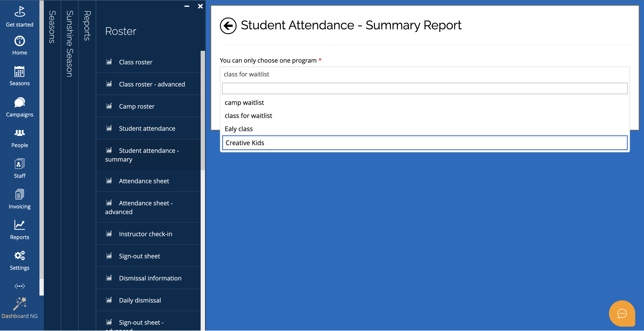Minimize the Roster panel with dash button
The width and height of the screenshot is (644, 331).
click(x=187, y=6)
